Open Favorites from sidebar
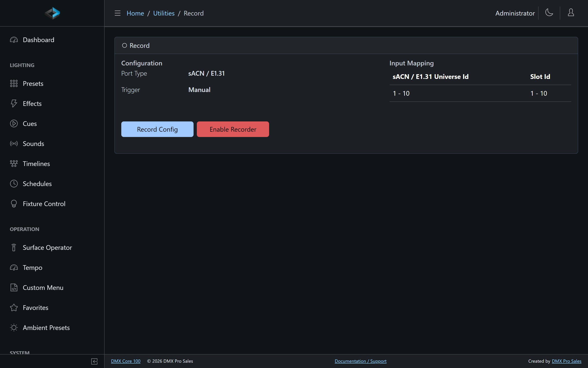Screen dimensions: 588x368 [x=52, y=308]
